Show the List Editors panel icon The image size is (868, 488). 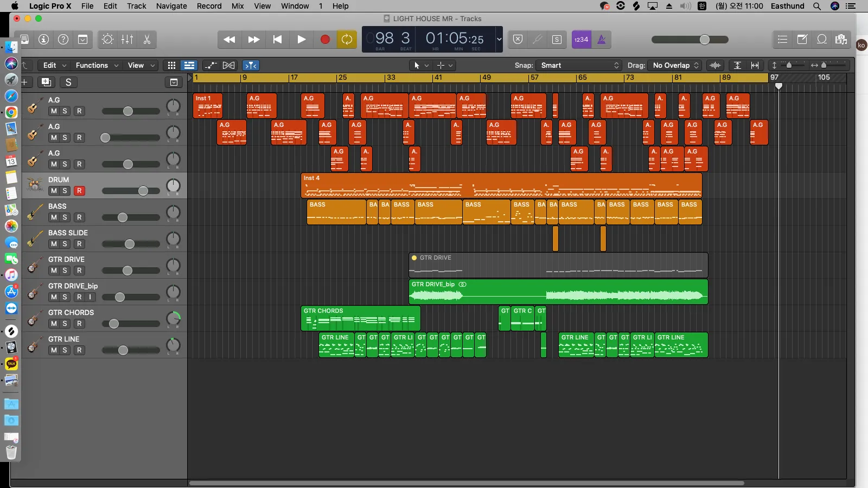pos(782,39)
